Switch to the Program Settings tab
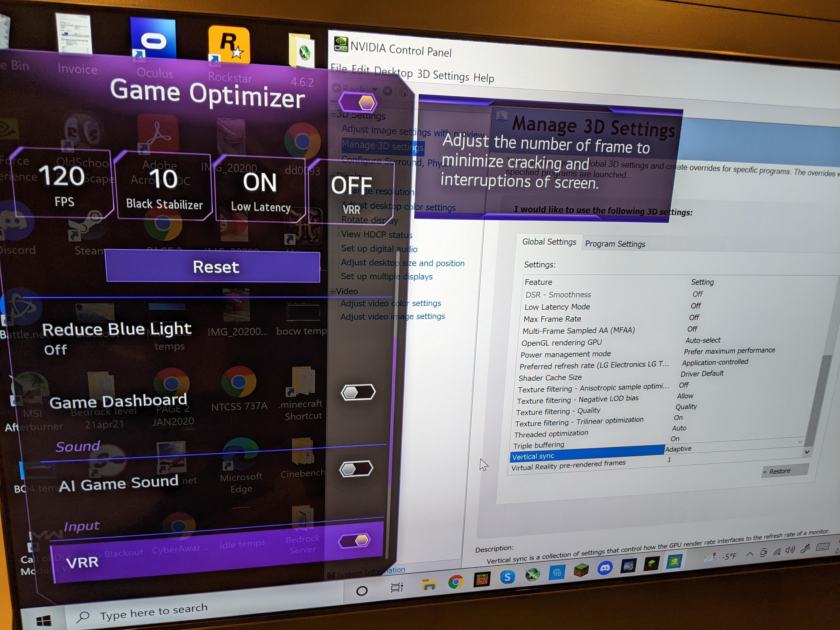840x630 pixels. click(615, 244)
